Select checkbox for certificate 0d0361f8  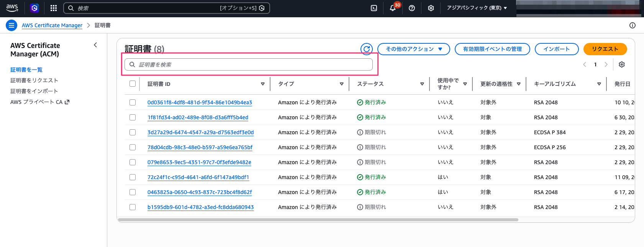point(133,102)
